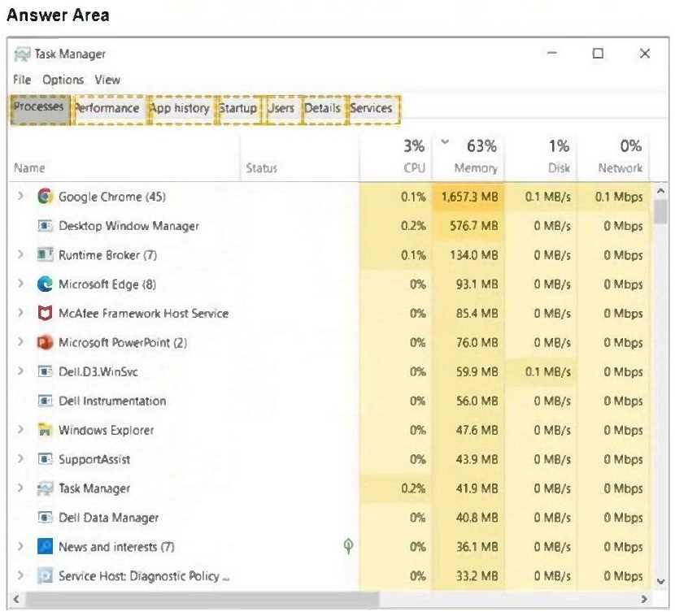This screenshot has width=675, height=616.
Task: Click the McAfee Framework Host Service icon
Action: point(46,314)
